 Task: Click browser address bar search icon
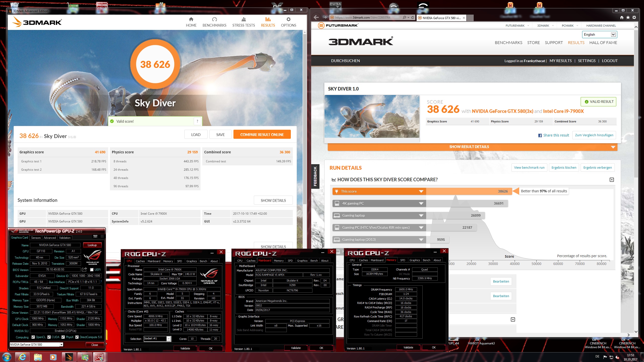(405, 17)
